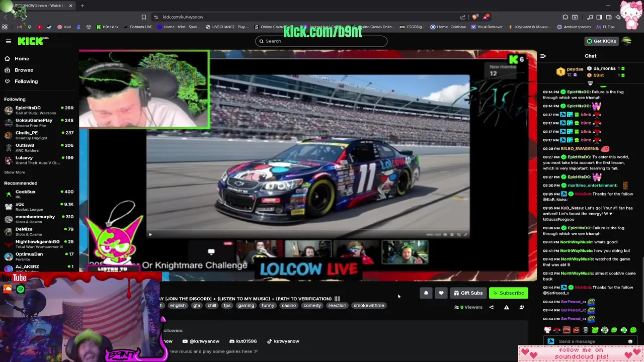Click b9nt username in chat leaderboard
644x362 pixels.
[599, 75]
